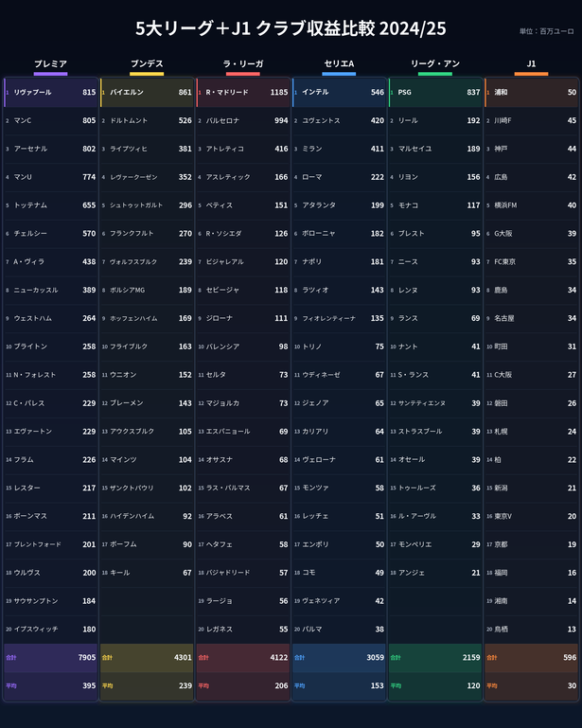
Task: Click the unit label 単位：百万ユーロ
Action: coord(546,31)
